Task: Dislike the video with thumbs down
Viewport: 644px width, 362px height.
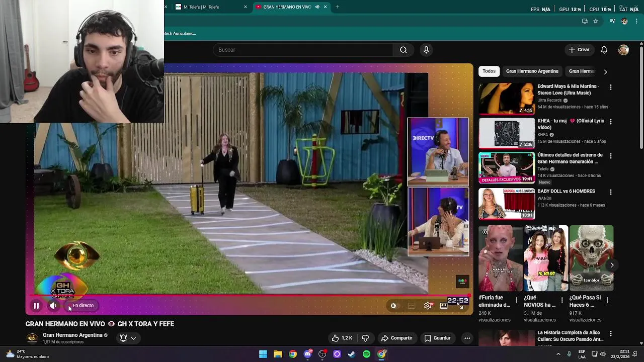Action: coord(366,338)
